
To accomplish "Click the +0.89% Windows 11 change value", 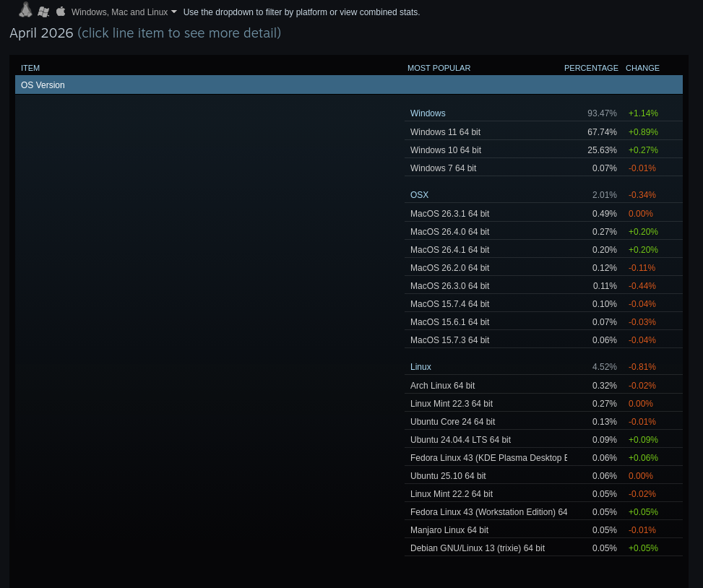I will click(643, 131).
